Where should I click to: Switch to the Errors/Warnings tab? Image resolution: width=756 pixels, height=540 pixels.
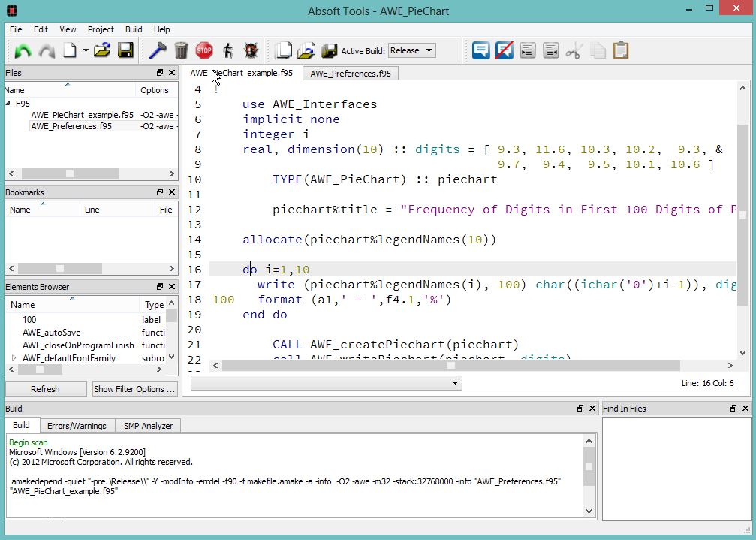pyautogui.click(x=77, y=426)
